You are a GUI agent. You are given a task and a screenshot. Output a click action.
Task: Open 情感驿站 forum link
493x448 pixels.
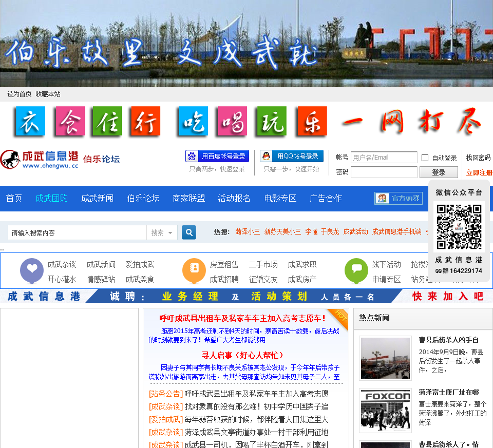coord(101,279)
